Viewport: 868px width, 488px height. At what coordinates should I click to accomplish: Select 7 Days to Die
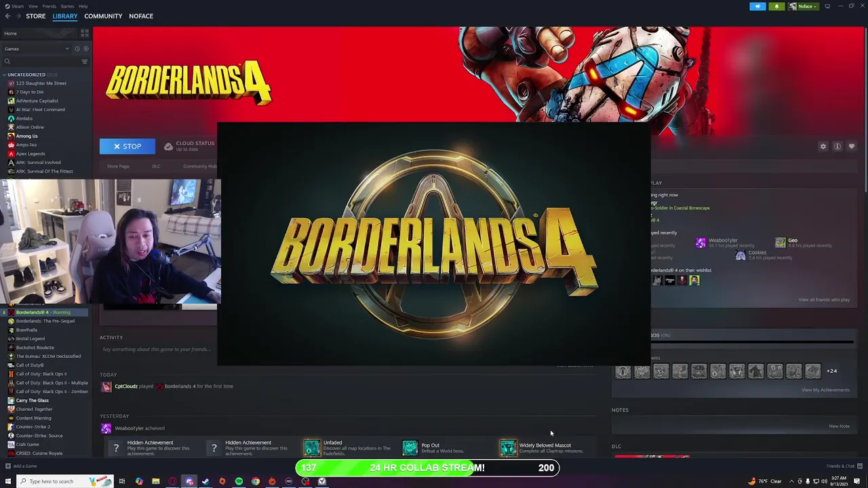[30, 92]
